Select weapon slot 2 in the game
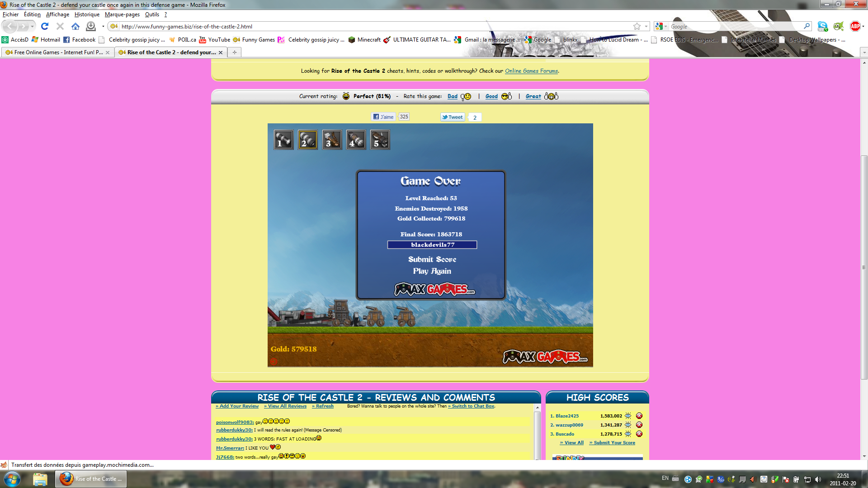Viewport: 868px width, 488px height. click(308, 140)
